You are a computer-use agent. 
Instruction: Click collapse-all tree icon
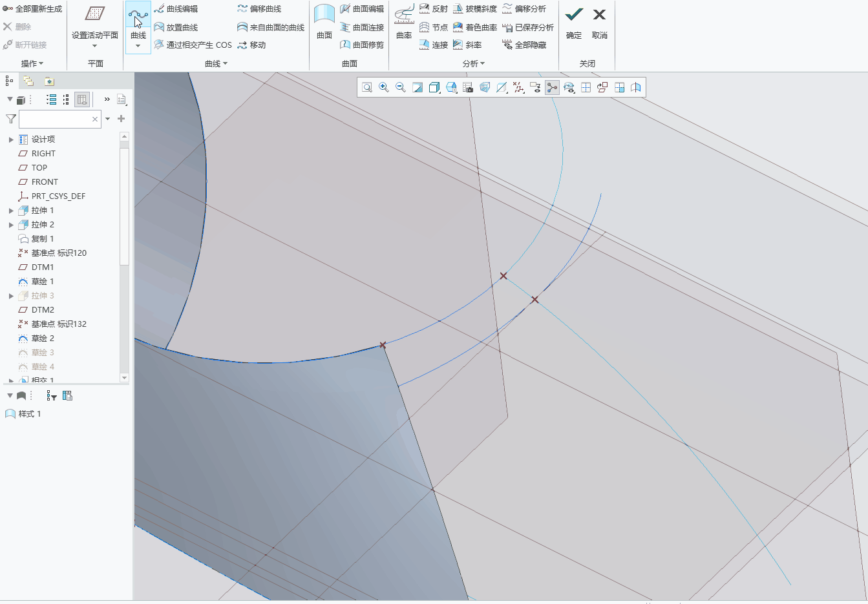(66, 99)
